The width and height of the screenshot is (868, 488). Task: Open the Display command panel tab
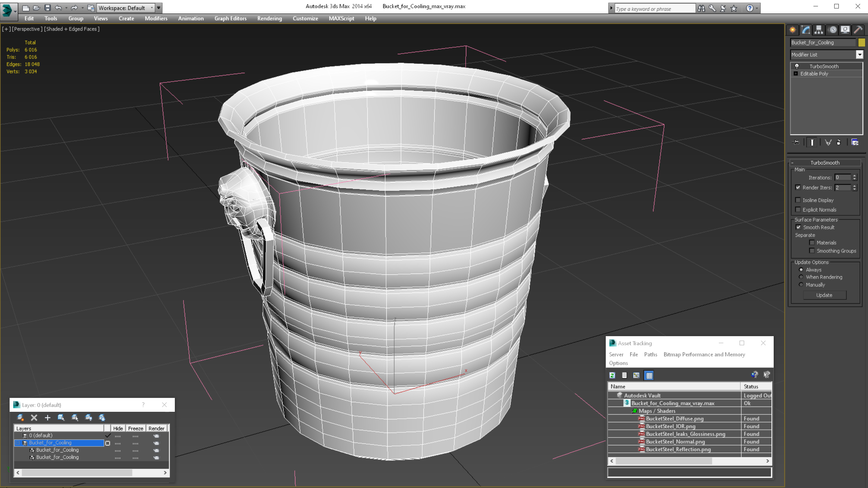tap(845, 30)
